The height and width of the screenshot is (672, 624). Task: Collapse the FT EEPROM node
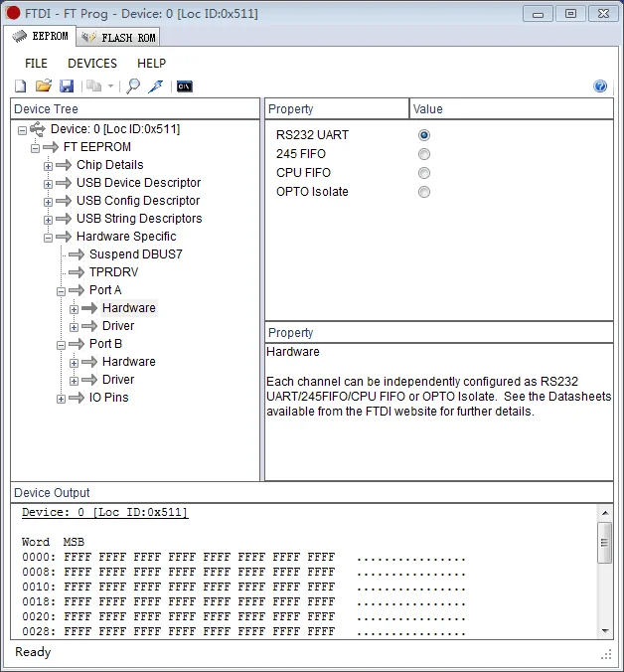[35, 148]
